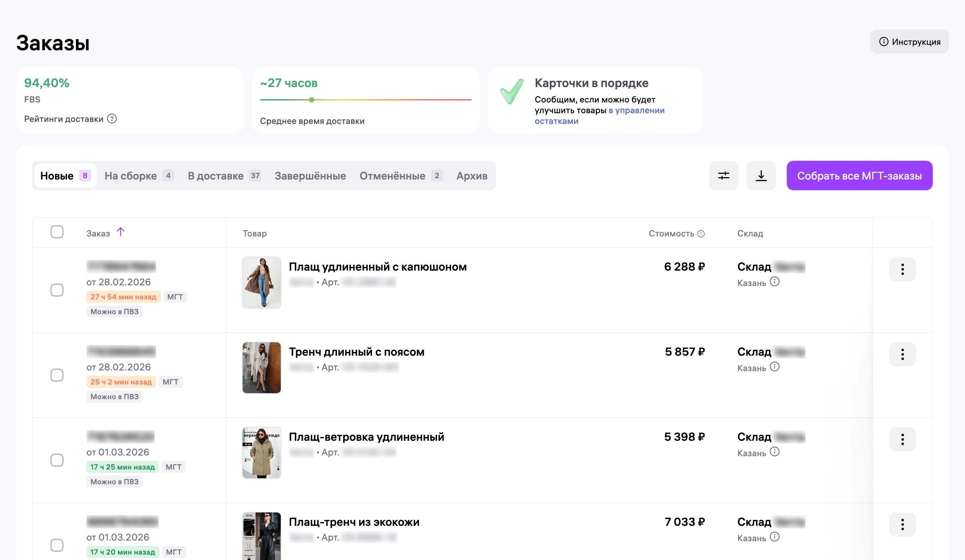Click Собрать все МГТ-заказы button
This screenshot has width=965, height=560.
[859, 176]
